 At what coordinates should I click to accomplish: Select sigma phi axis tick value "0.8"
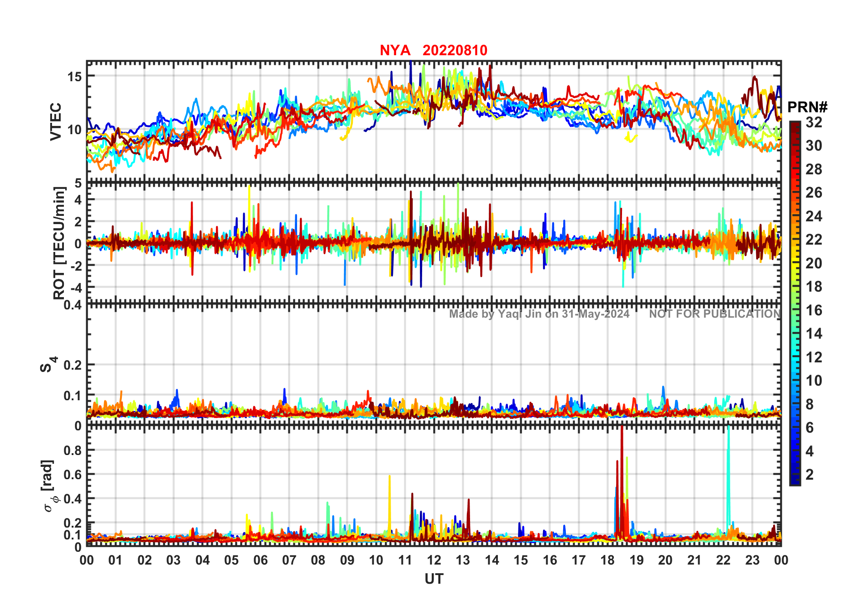click(x=73, y=450)
